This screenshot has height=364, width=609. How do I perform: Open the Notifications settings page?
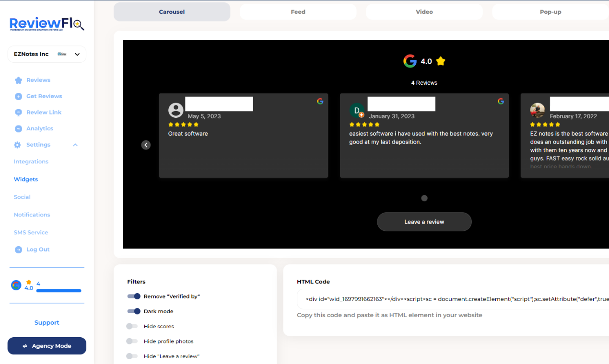(32, 215)
